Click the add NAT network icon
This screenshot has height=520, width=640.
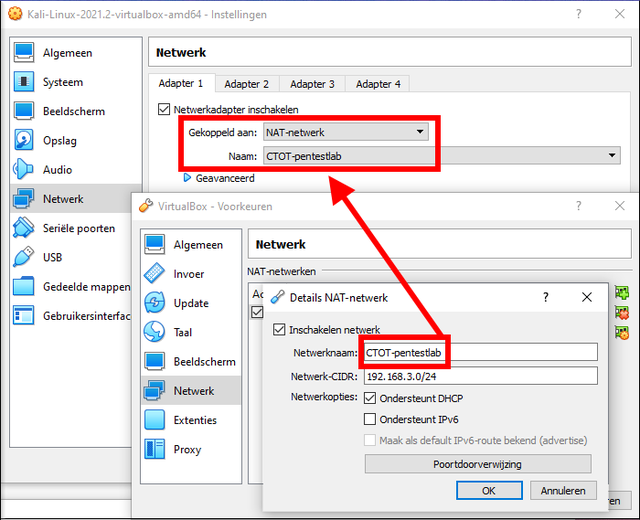622,292
